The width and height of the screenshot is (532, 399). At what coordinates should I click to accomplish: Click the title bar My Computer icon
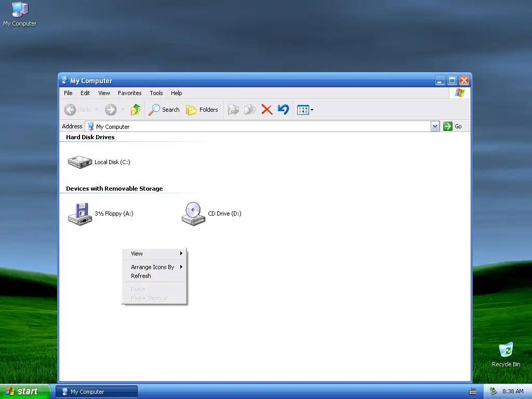(x=64, y=81)
